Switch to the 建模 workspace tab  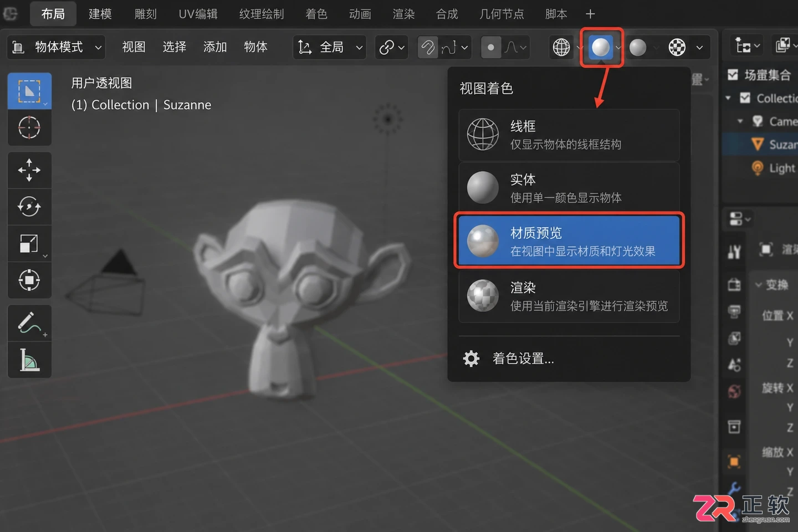(100, 14)
